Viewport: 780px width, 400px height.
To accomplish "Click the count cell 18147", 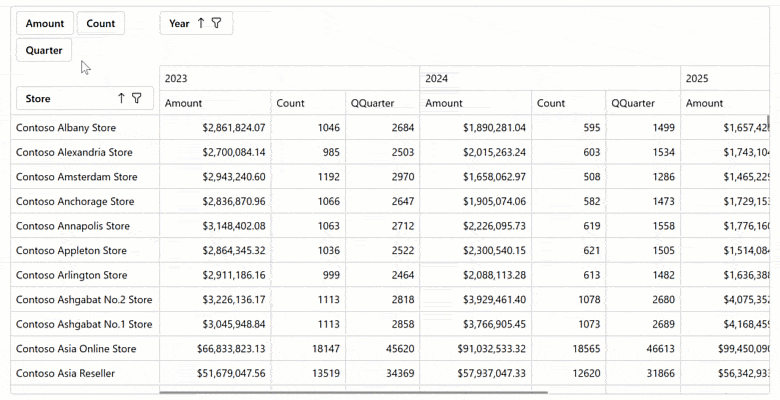I will click(x=308, y=349).
